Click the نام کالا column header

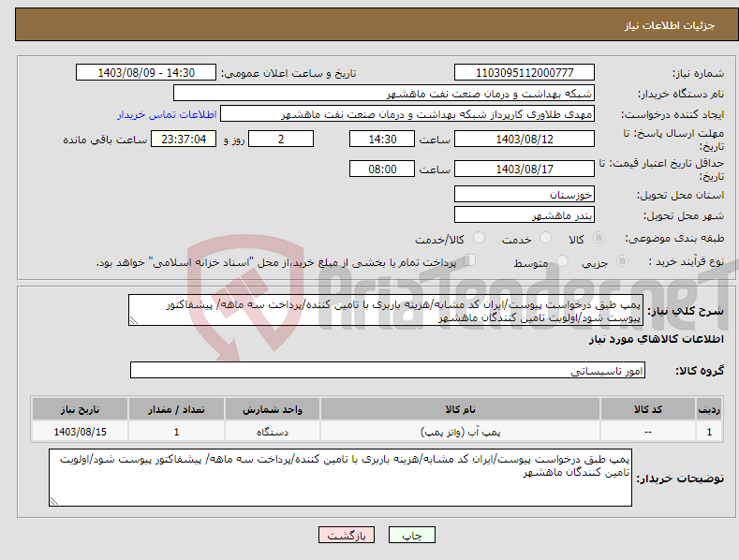[461, 409]
